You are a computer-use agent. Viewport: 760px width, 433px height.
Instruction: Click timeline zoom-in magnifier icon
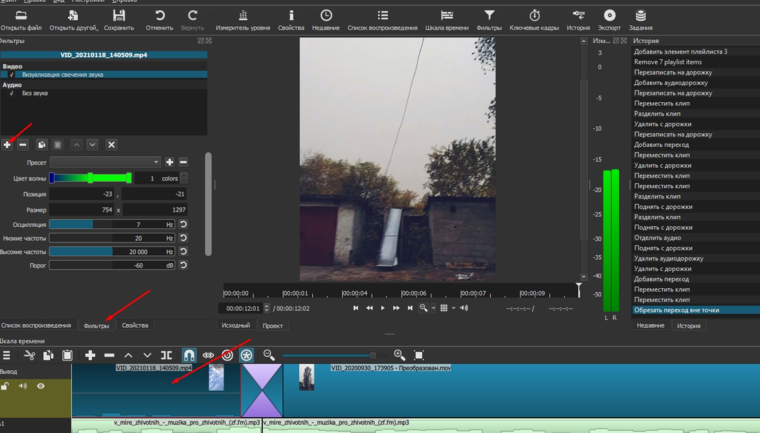[x=399, y=355]
